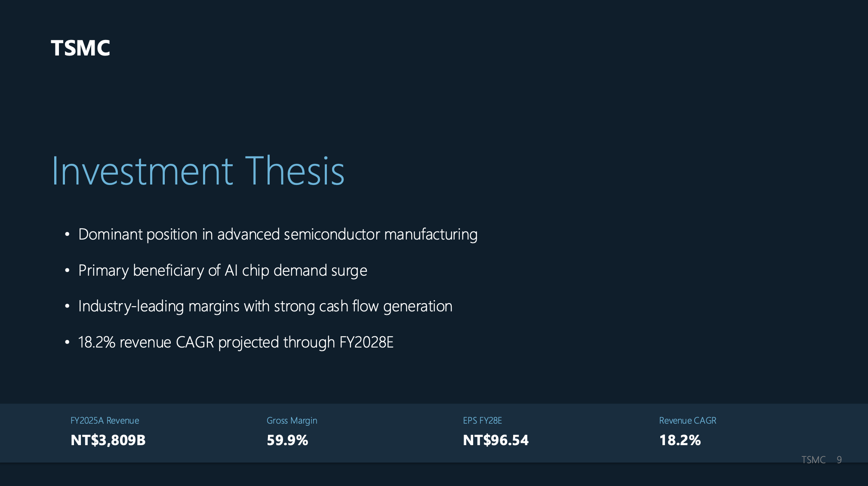
Task: Click the bullet dot before "Primary beneficiary"
Action: click(x=67, y=271)
